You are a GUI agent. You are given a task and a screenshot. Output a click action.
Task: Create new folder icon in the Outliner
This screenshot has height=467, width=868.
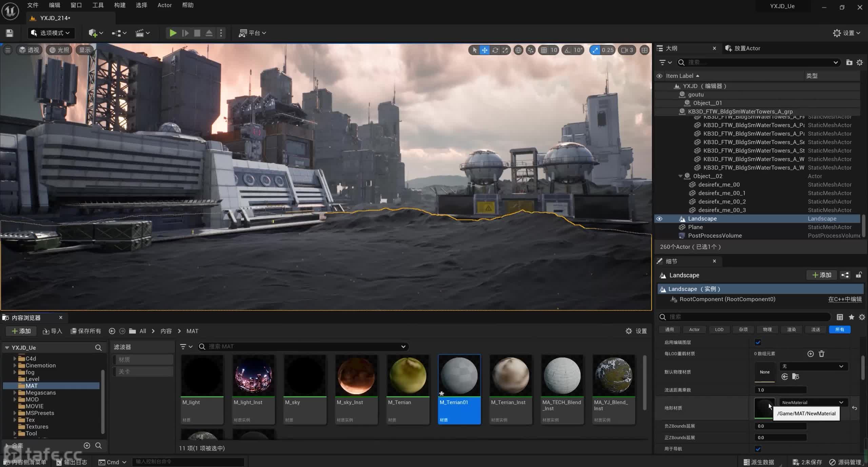pos(849,62)
